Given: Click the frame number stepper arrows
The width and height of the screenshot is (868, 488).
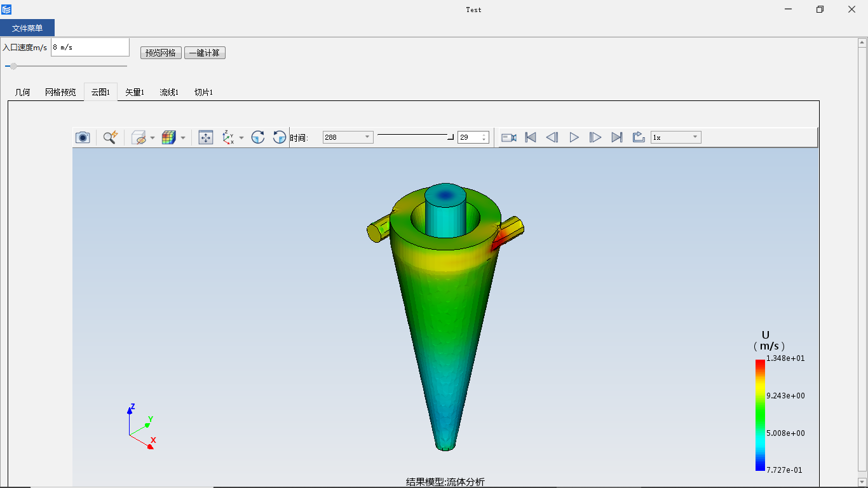Looking at the screenshot, I should click(x=485, y=137).
